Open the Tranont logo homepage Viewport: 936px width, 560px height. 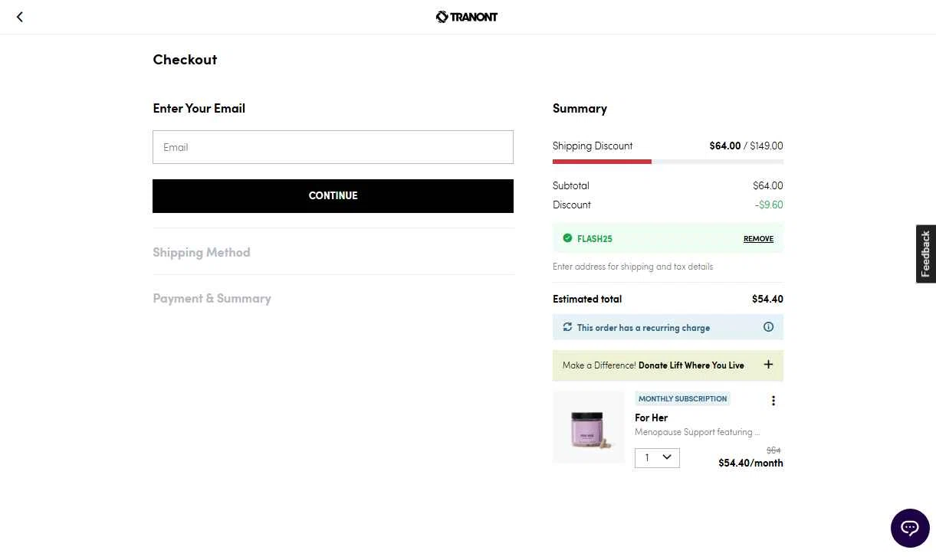pos(467,17)
